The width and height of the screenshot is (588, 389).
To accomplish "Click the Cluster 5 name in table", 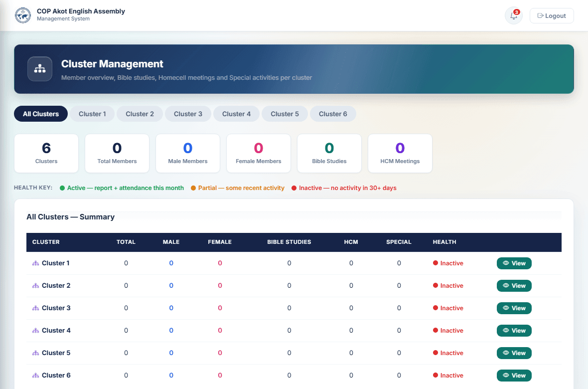I will 56,353.
